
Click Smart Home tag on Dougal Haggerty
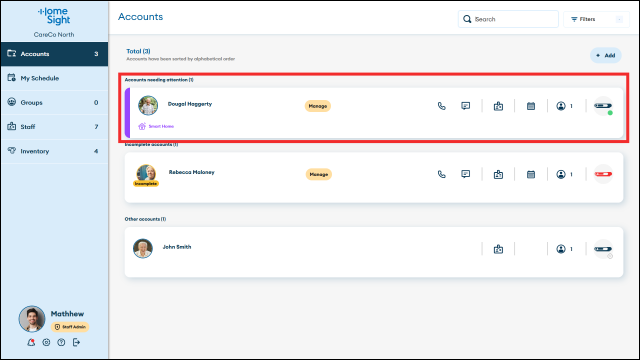coord(156,127)
